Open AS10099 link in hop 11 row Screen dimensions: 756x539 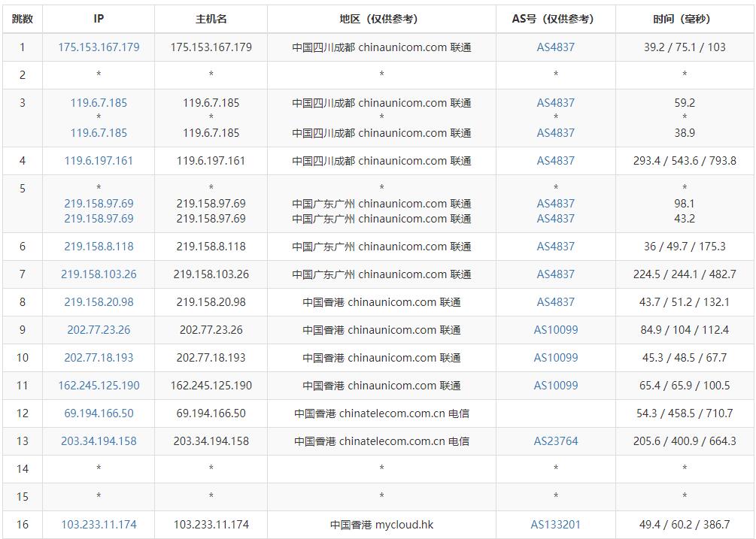(x=555, y=386)
